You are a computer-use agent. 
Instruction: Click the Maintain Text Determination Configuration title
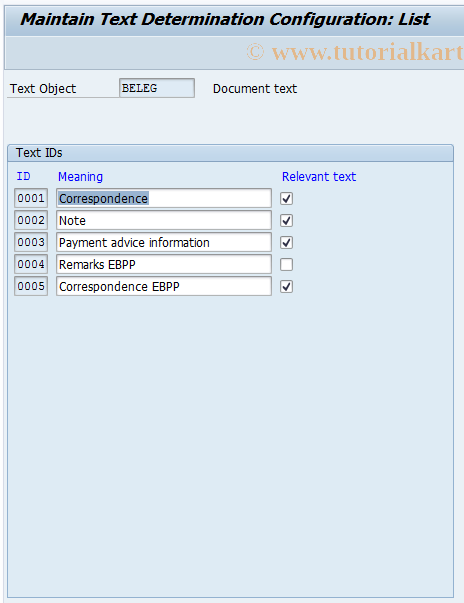click(x=225, y=19)
